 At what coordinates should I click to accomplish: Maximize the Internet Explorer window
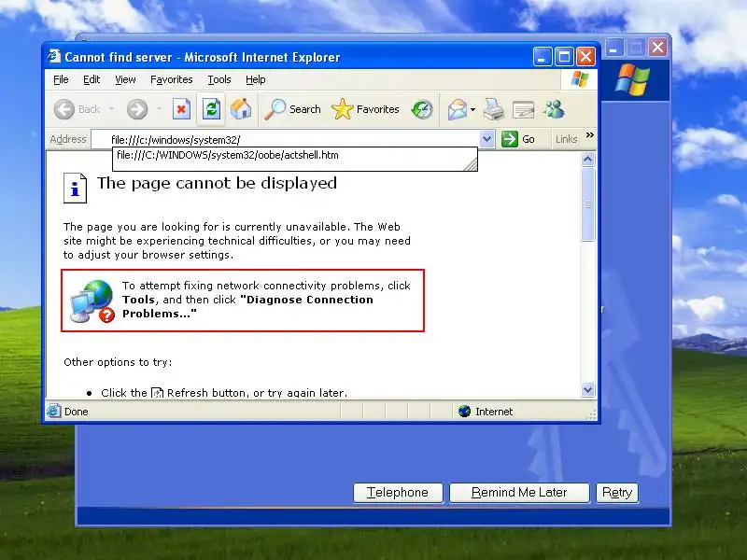[564, 57]
